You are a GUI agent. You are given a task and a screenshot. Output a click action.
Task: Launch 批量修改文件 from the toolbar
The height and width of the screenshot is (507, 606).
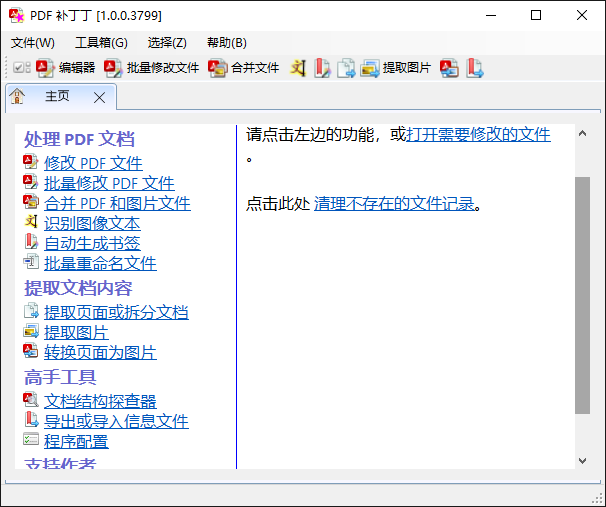tap(152, 68)
